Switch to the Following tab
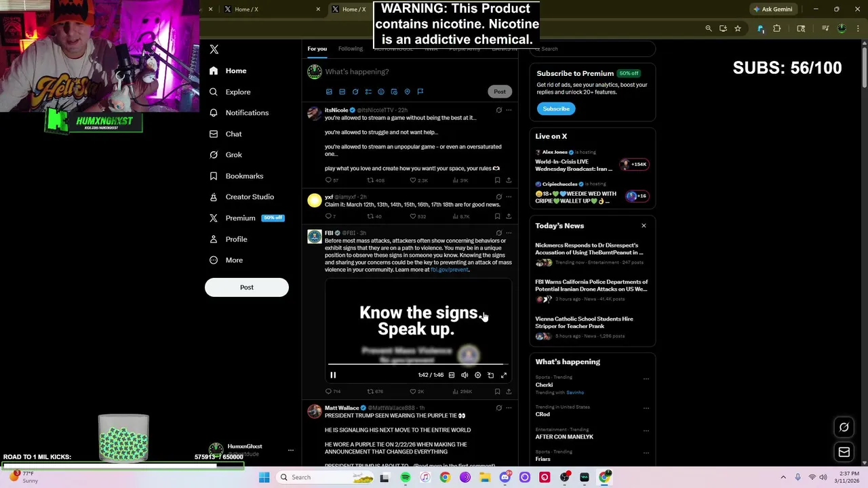 click(x=351, y=49)
